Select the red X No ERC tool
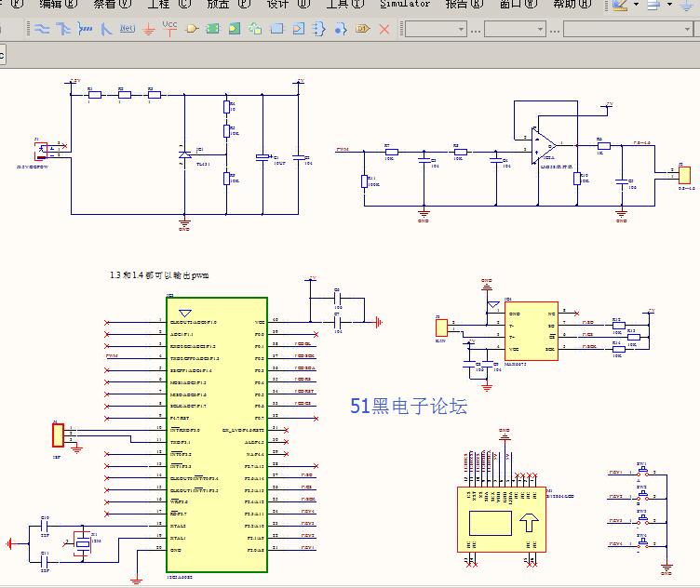 [x=384, y=29]
